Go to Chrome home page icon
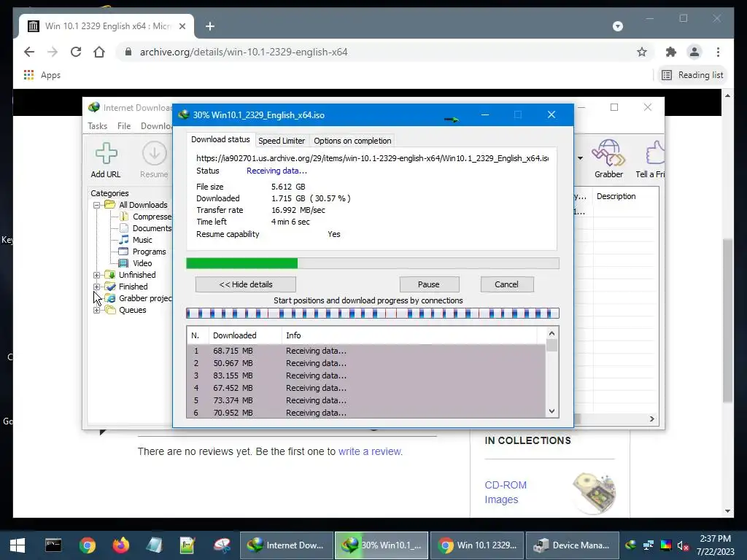The width and height of the screenshot is (747, 560). pyautogui.click(x=99, y=52)
